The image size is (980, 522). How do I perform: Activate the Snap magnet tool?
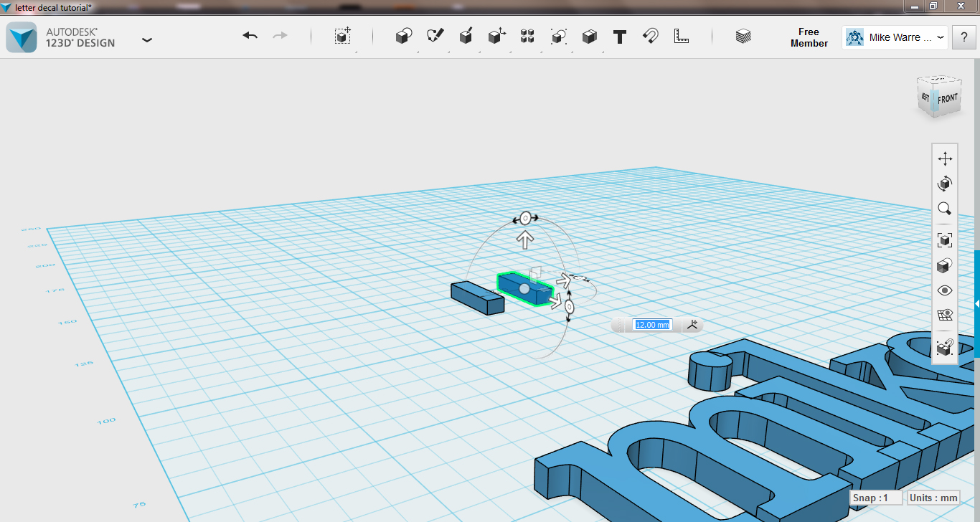(650, 37)
